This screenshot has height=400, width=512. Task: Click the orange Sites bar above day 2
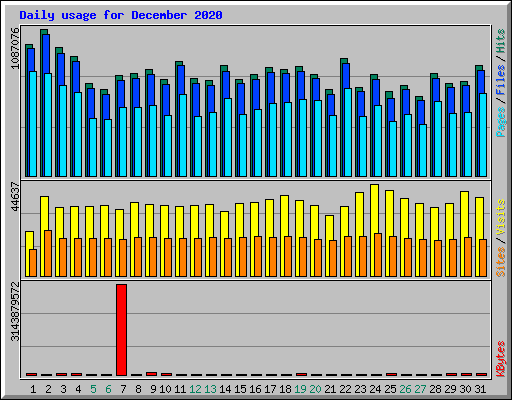point(48,253)
